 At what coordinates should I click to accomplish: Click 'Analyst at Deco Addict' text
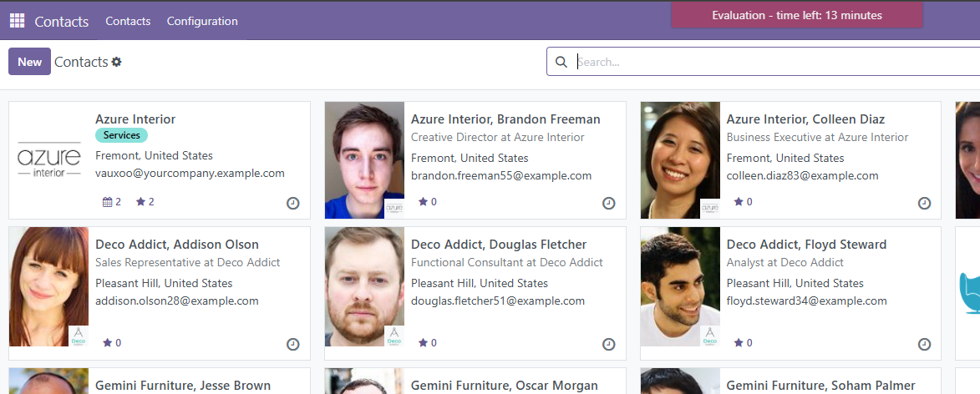[x=785, y=263]
